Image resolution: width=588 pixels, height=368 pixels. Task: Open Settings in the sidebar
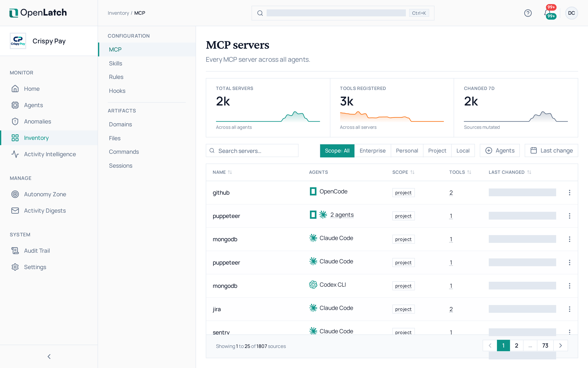tap(49, 267)
